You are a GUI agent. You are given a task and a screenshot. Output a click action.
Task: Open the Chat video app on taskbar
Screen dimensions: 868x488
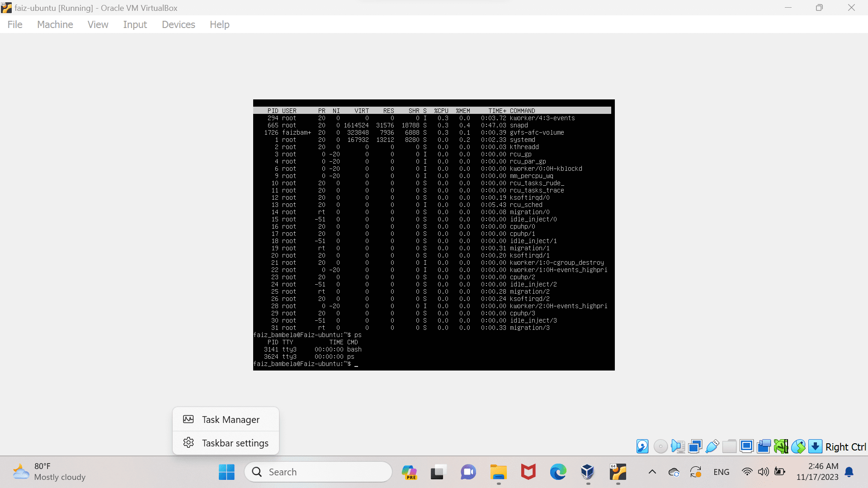tap(468, 472)
